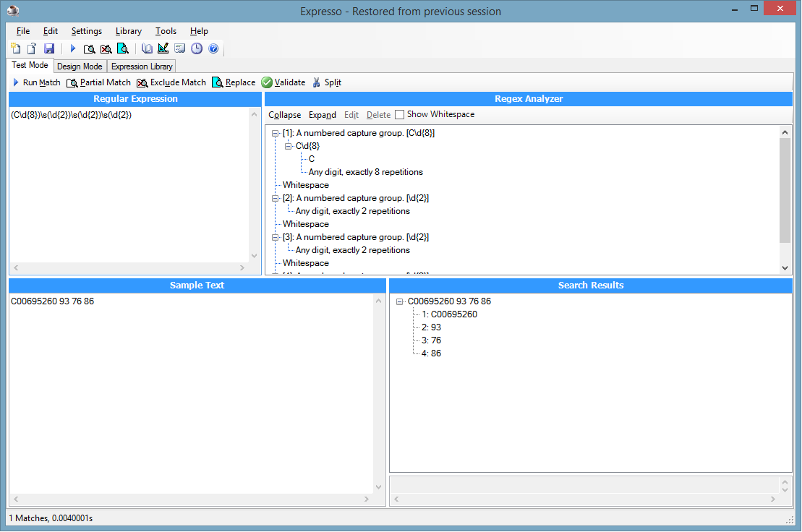Click the blue Run Match arrow in top toolbar
802x532 pixels.
72,48
